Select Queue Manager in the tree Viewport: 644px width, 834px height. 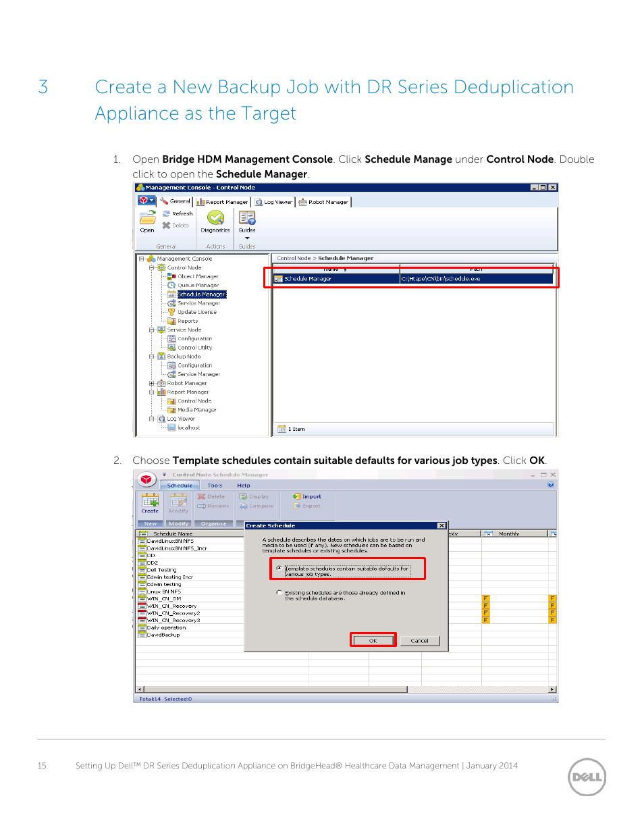198,285
